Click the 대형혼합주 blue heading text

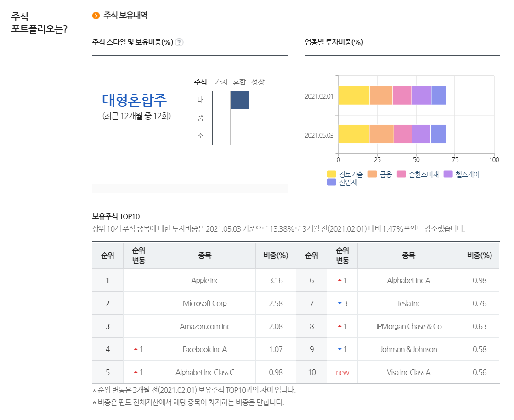pos(135,100)
